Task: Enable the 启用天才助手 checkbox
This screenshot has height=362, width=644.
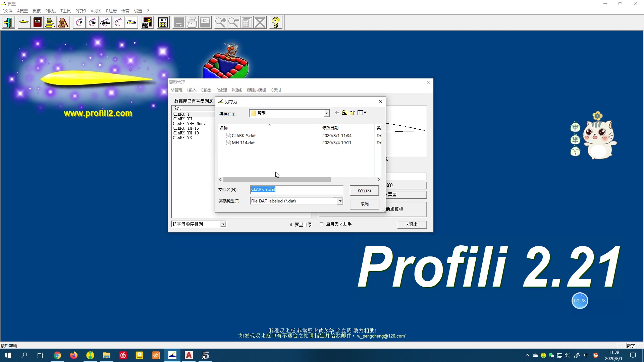Action: pos(322,224)
